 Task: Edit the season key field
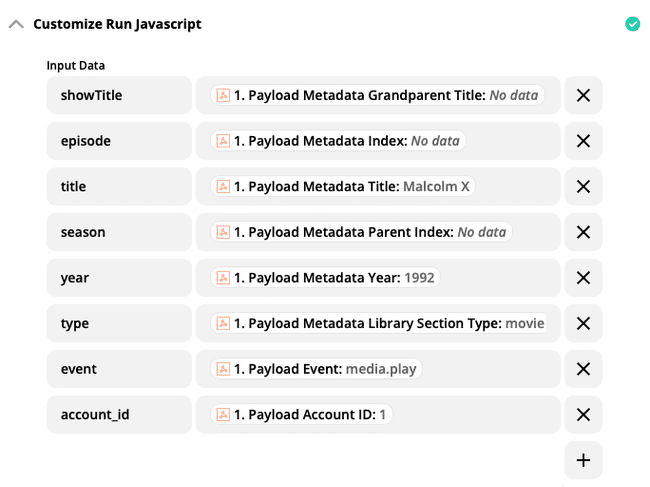(119, 232)
